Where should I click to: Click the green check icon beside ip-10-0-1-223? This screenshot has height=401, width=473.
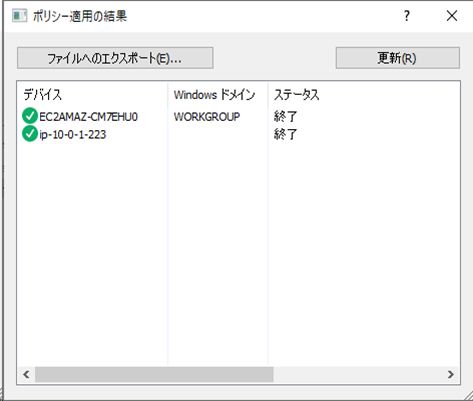pyautogui.click(x=30, y=134)
